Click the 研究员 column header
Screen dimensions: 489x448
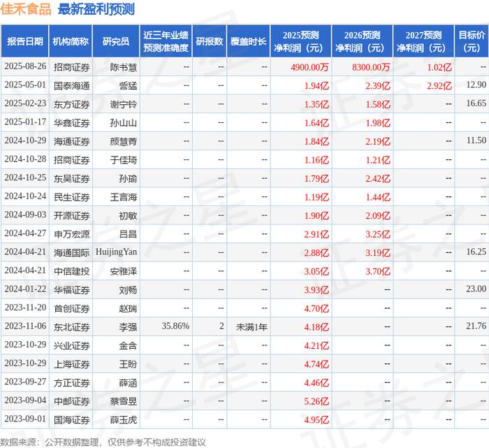116,41
